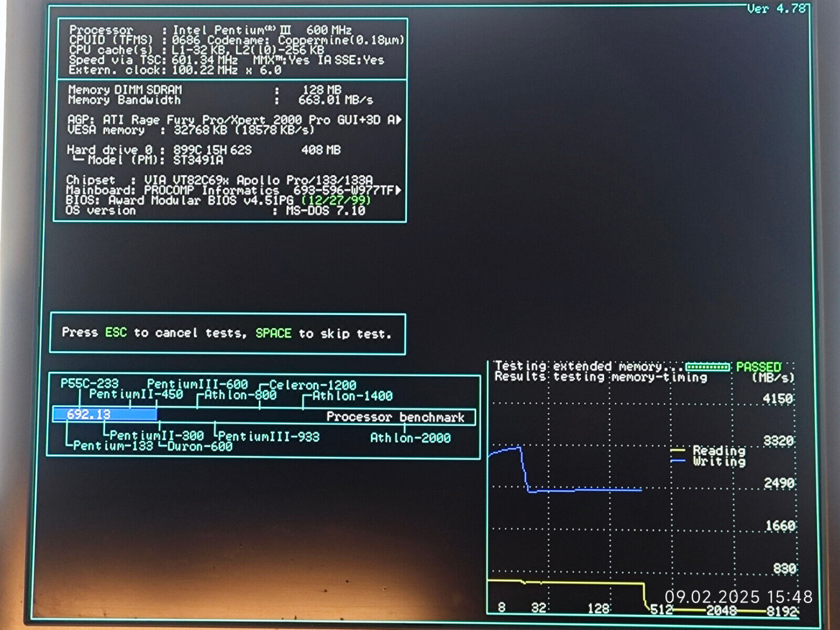Click the Celeron-1200 reference label

[x=313, y=385]
